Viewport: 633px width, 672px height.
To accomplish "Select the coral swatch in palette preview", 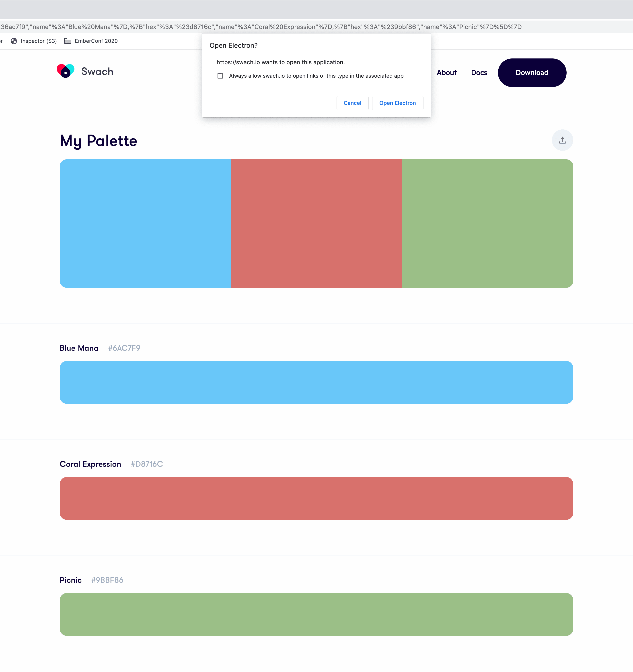I will point(316,223).
